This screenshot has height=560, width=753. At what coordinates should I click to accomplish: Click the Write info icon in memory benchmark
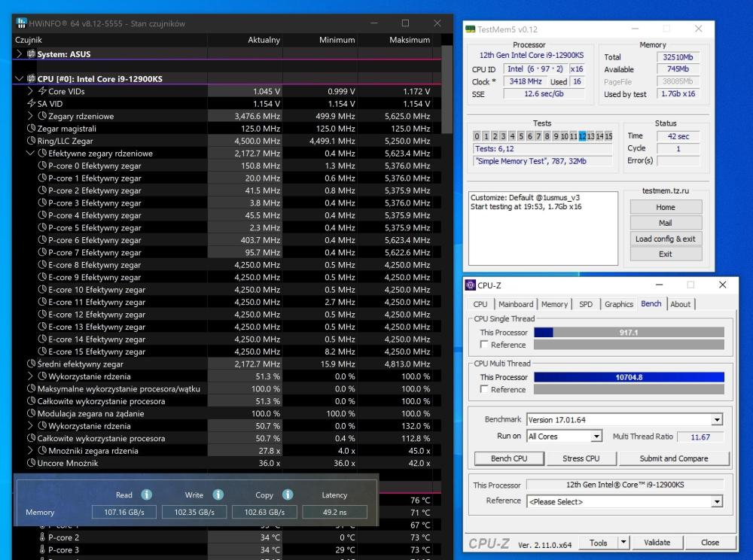218,495
